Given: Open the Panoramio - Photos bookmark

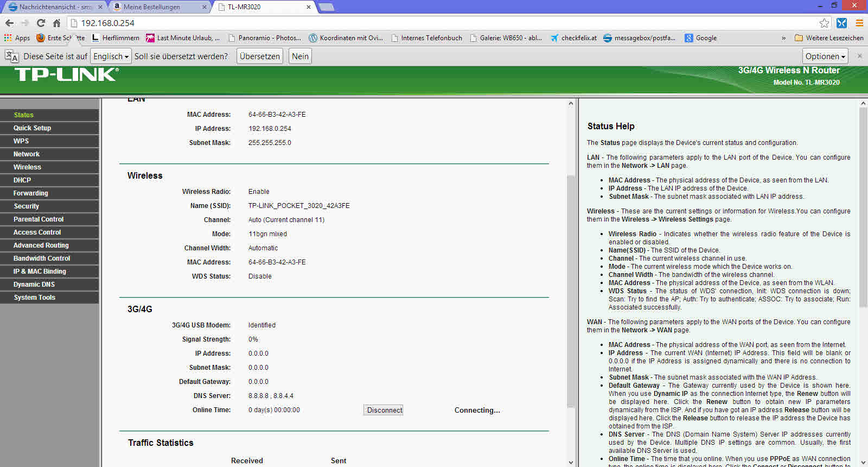Looking at the screenshot, I should pos(265,38).
